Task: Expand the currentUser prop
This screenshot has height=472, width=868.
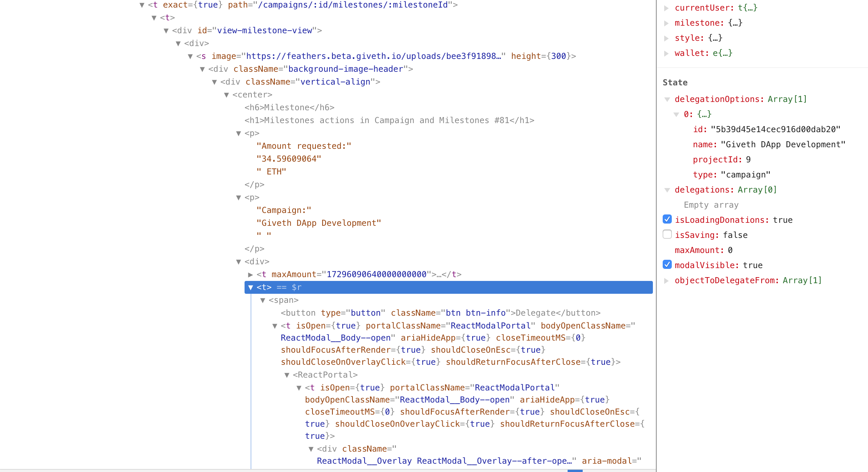Action: 666,8
